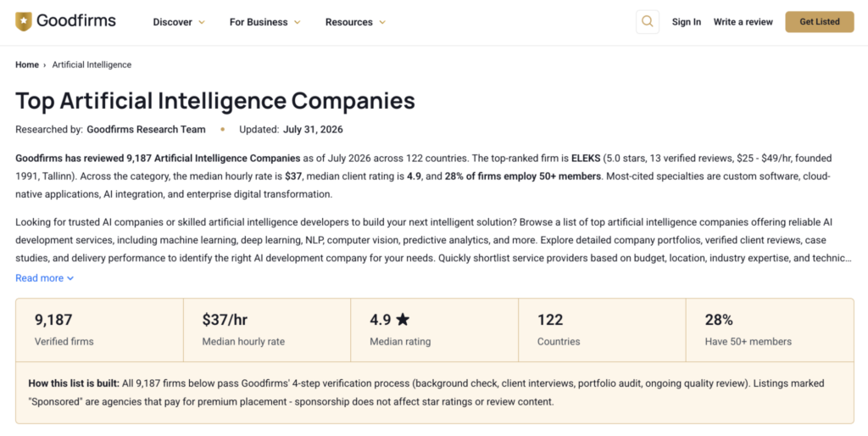Image resolution: width=868 pixels, height=436 pixels.
Task: Click the Researched by label
Action: (x=49, y=130)
